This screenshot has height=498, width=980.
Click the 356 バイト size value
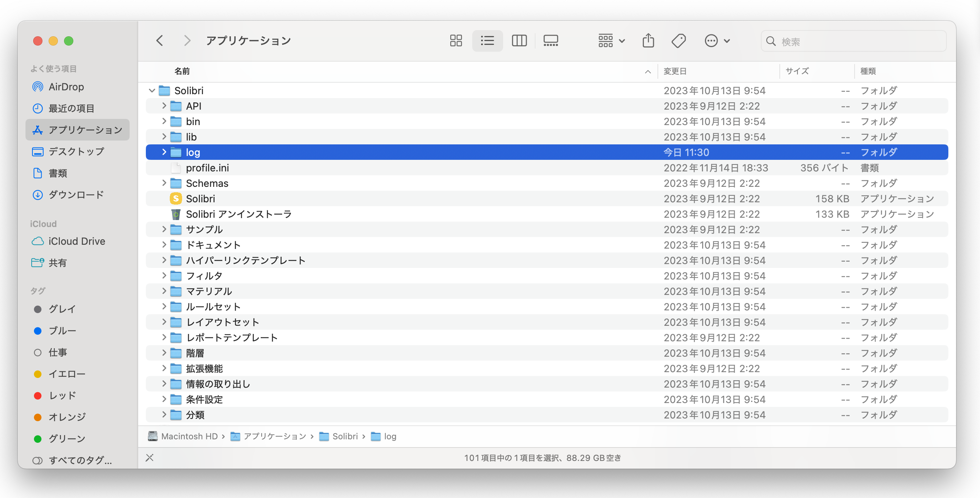pos(825,168)
